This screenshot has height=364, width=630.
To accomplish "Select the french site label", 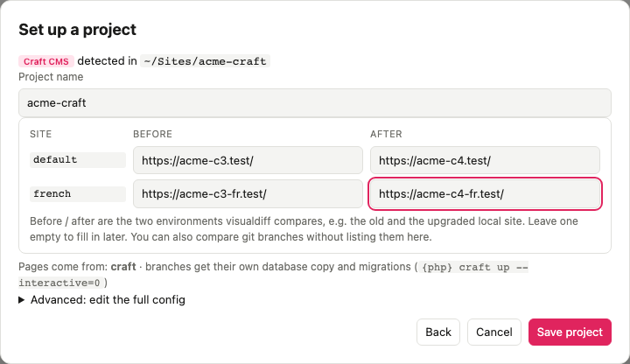I will coord(78,193).
